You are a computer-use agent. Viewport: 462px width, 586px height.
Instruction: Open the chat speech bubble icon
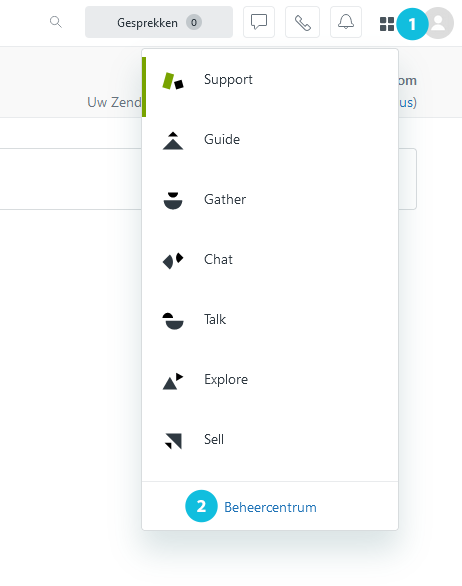tap(259, 22)
